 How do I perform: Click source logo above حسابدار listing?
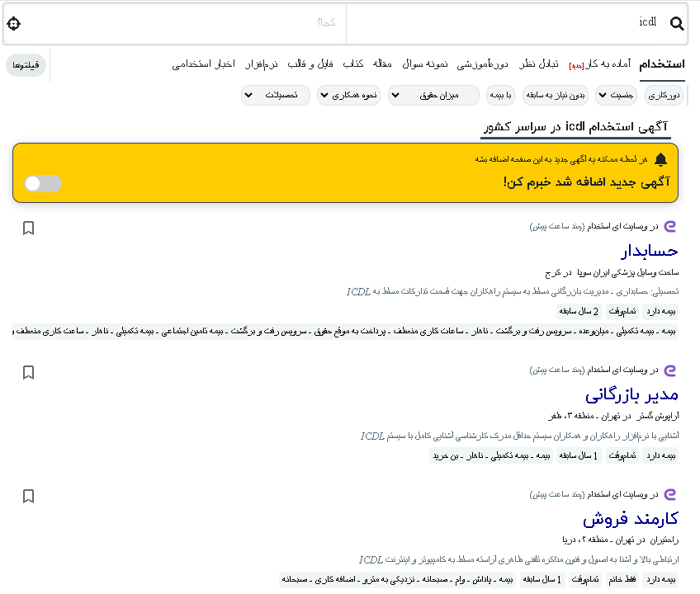670,226
